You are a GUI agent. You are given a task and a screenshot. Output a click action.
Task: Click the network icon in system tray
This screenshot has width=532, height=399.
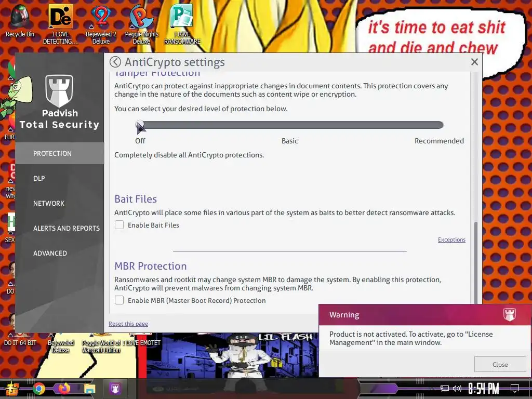444,389
